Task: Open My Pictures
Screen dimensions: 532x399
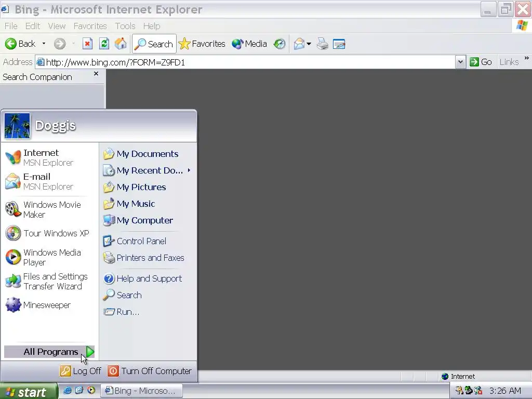Action: [x=148, y=187]
